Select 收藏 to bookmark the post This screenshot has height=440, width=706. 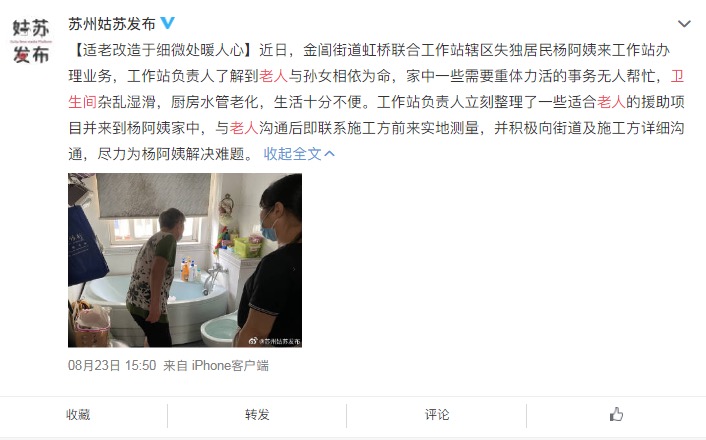pyautogui.click(x=78, y=414)
